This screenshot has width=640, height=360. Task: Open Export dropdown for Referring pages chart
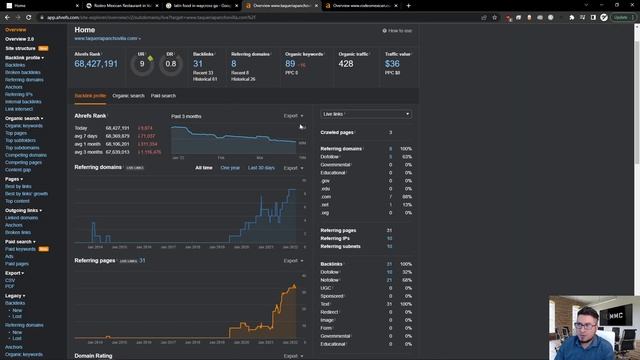pos(293,260)
